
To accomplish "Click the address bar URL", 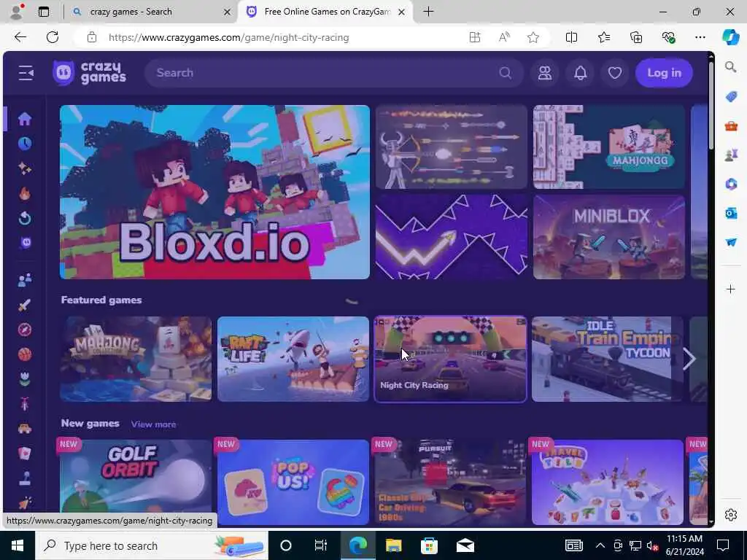I will coord(228,37).
